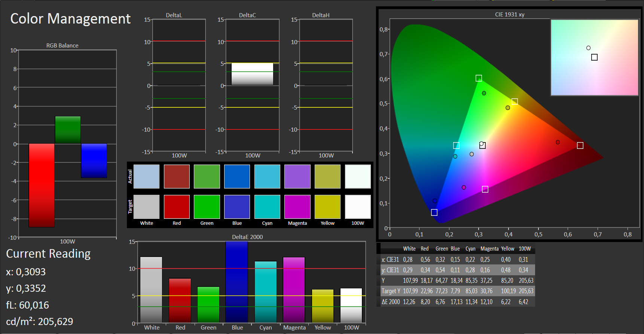Click the DeltaE 2000 chart title
644x334 pixels.
point(247,237)
